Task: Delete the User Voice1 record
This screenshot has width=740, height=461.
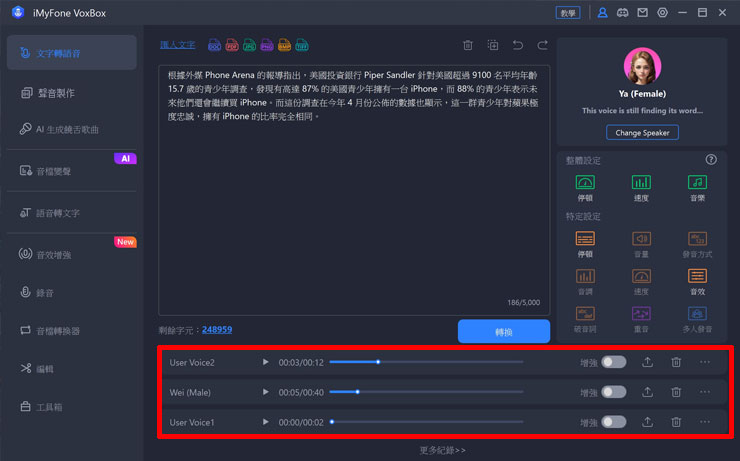Action: [676, 422]
